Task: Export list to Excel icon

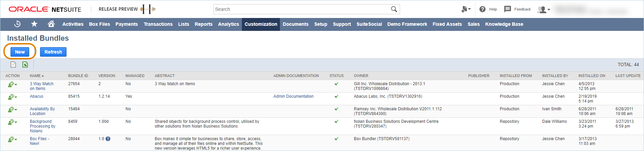Action: click(x=25, y=64)
